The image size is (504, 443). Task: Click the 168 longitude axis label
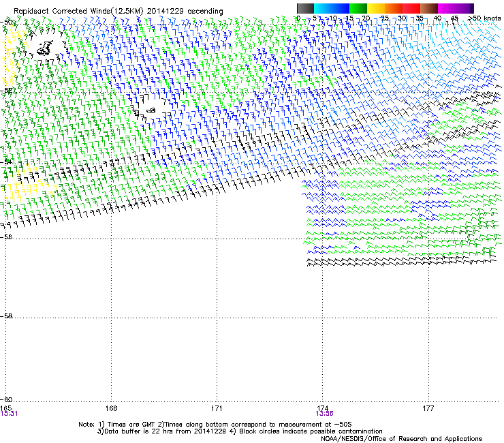point(111,408)
